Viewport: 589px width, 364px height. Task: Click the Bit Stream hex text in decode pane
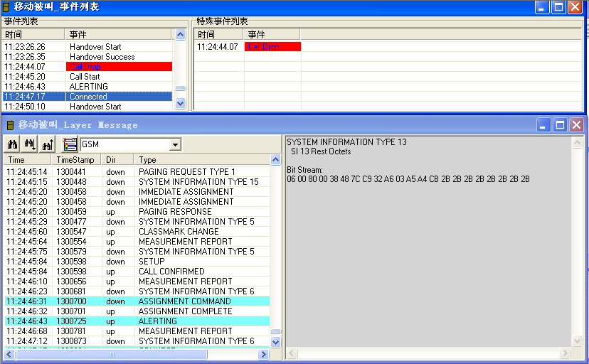pos(408,179)
